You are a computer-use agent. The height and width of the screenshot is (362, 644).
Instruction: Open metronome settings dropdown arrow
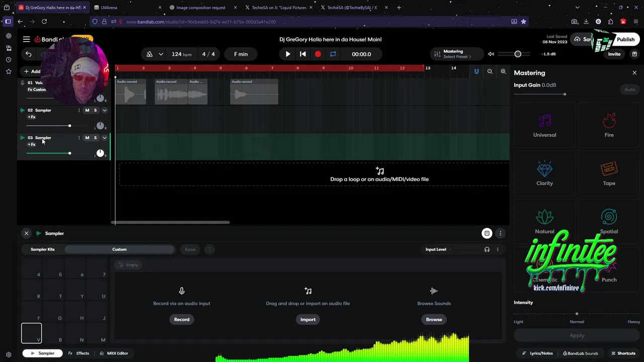click(161, 54)
